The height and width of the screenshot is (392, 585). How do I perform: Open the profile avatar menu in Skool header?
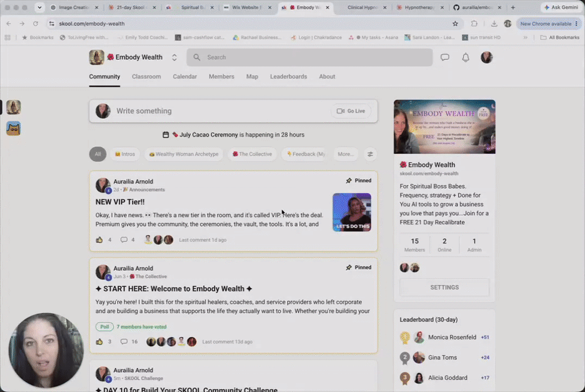487,58
